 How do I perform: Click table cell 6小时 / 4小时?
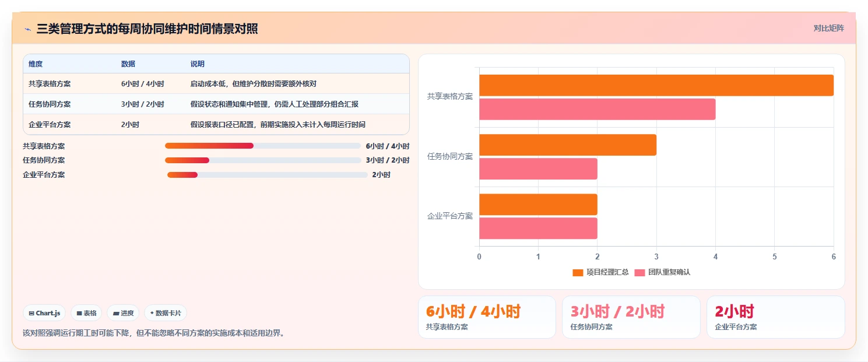143,84
